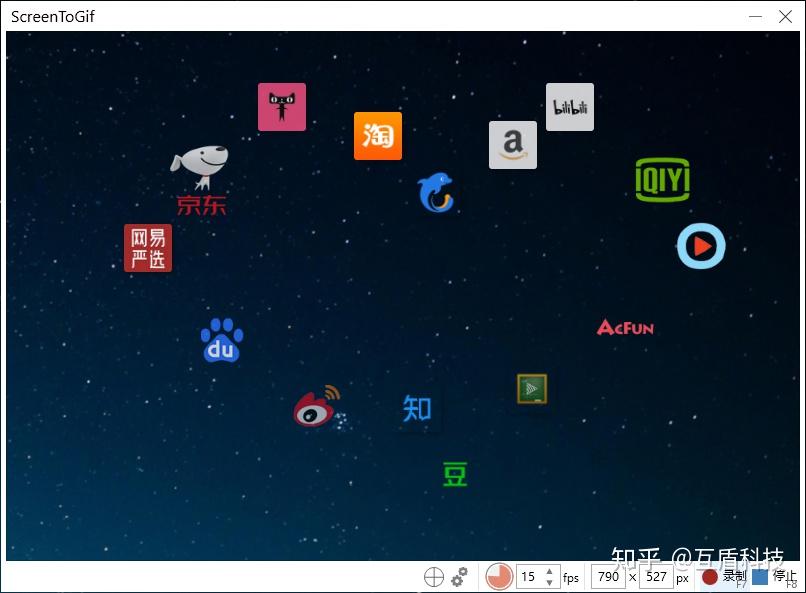Click the Baidu paw icon
806x593 pixels.
[x=222, y=340]
